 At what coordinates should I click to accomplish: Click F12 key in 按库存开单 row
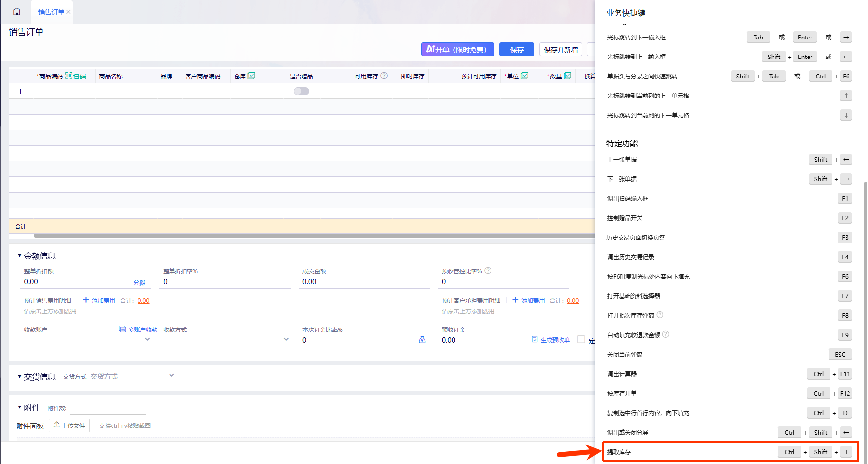845,393
